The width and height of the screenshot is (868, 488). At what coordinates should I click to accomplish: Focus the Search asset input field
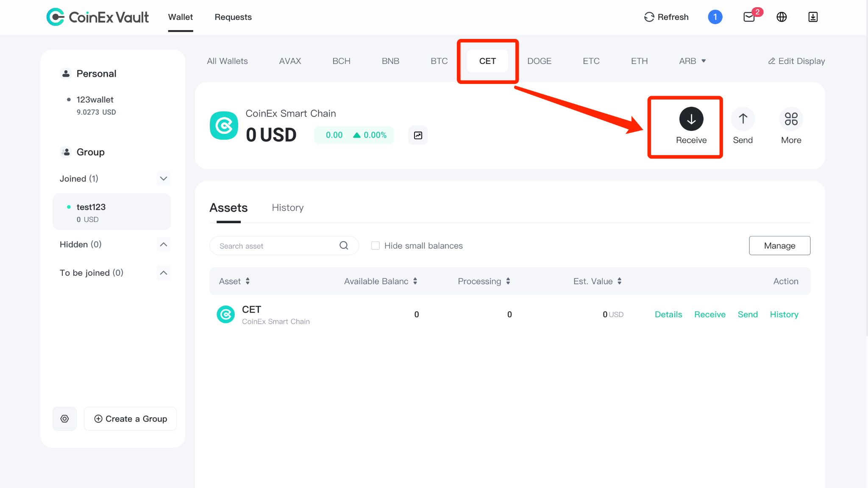[x=284, y=246]
